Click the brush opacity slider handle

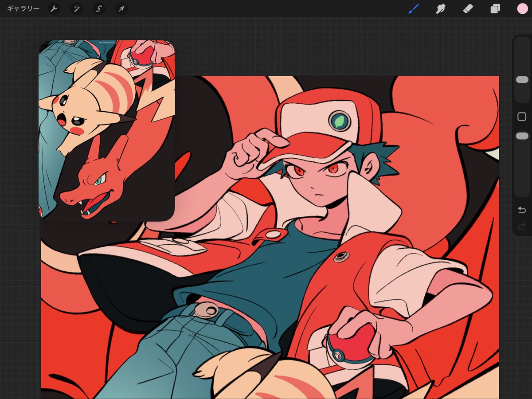point(522,136)
